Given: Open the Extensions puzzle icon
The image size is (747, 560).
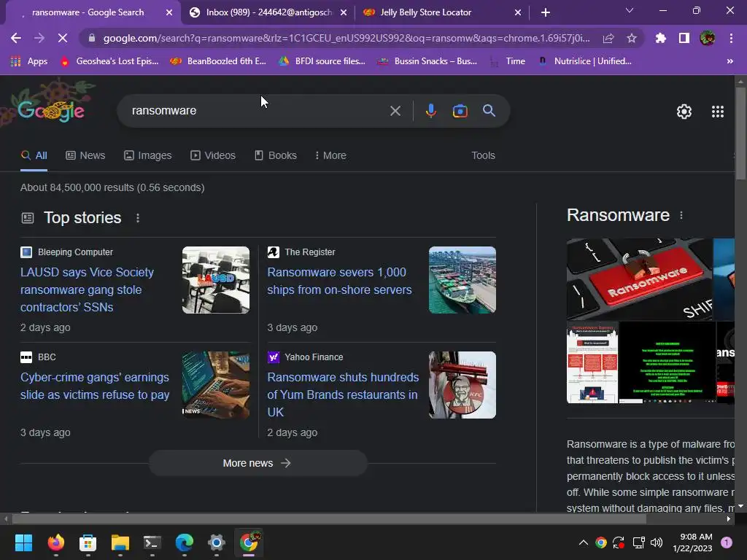Looking at the screenshot, I should 661,38.
